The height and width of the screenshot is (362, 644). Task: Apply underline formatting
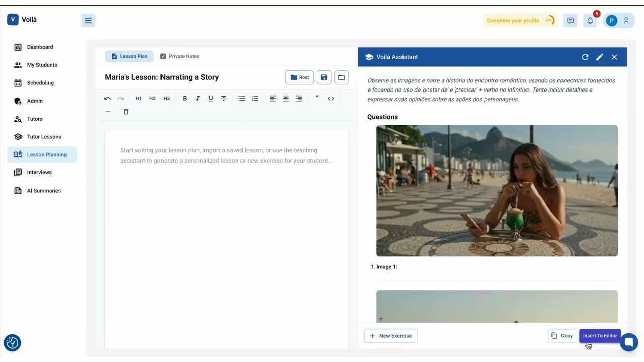pyautogui.click(x=211, y=99)
